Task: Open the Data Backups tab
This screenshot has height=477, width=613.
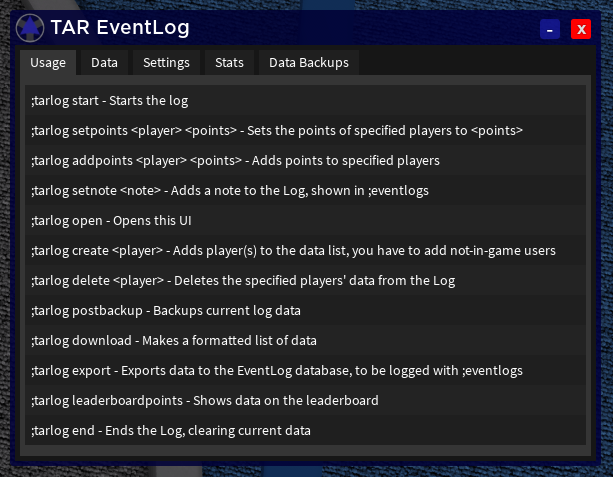Action: coord(309,63)
